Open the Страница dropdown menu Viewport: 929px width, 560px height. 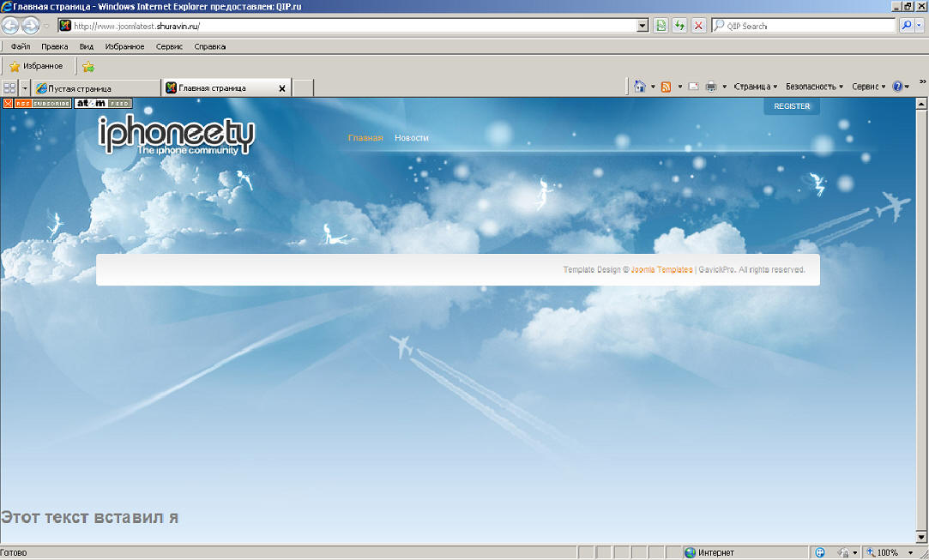pyautogui.click(x=756, y=87)
